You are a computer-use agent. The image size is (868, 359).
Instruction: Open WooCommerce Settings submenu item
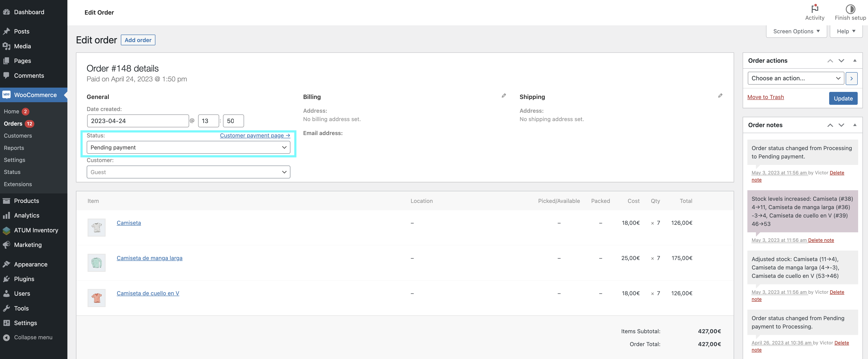(x=15, y=160)
